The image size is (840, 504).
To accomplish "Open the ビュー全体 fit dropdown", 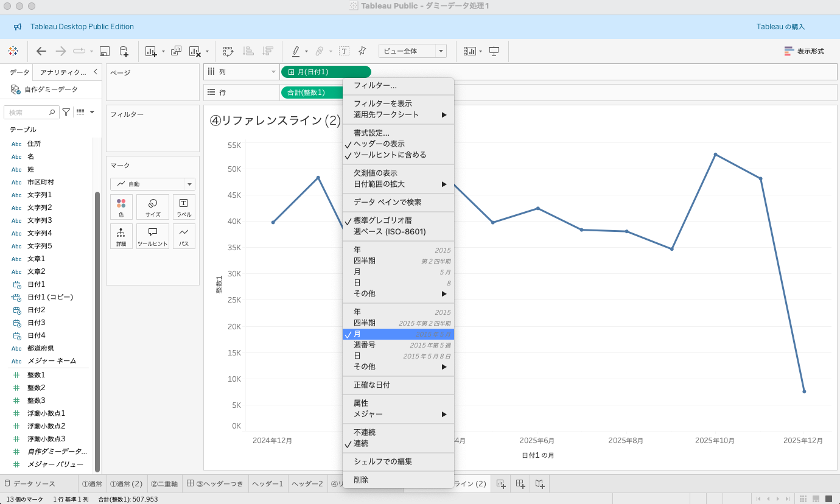I will pyautogui.click(x=412, y=51).
